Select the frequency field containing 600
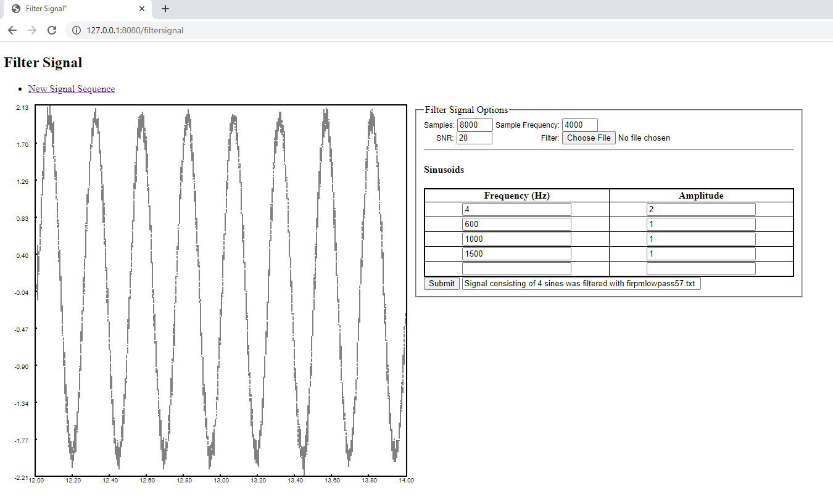Viewport: 833px width, 504px height. 516,224
